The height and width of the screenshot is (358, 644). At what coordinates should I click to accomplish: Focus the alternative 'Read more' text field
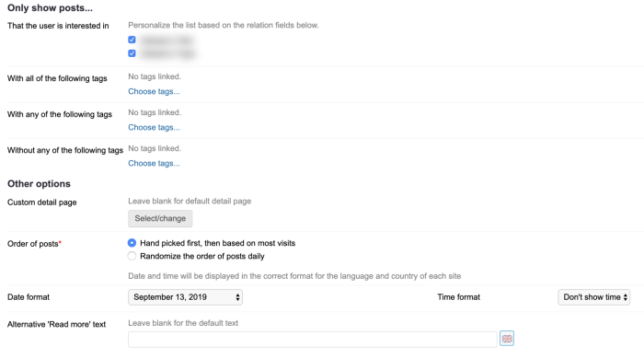click(x=313, y=340)
